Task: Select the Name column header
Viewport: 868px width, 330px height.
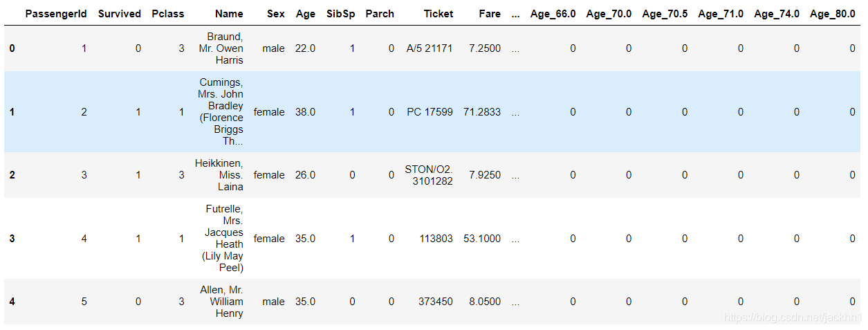Action: point(229,14)
